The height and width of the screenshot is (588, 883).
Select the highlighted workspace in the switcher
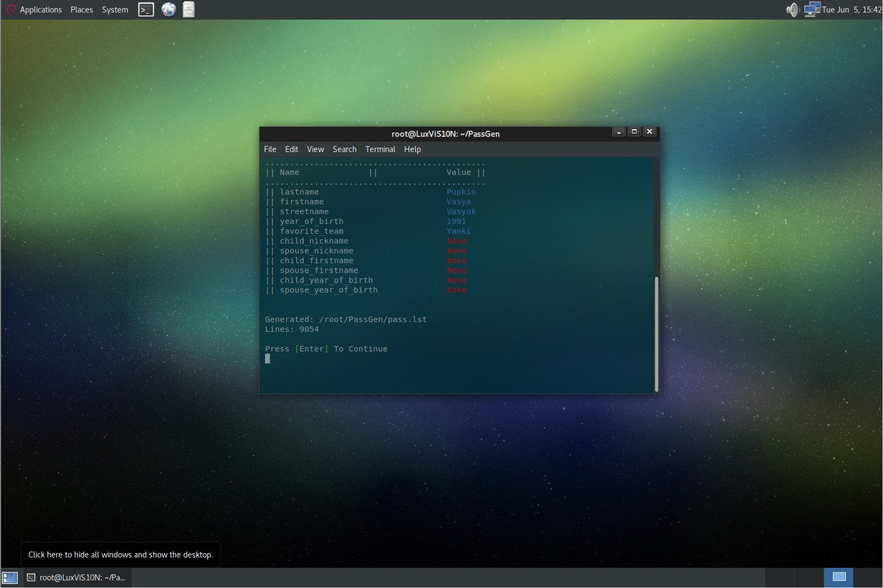point(838,577)
